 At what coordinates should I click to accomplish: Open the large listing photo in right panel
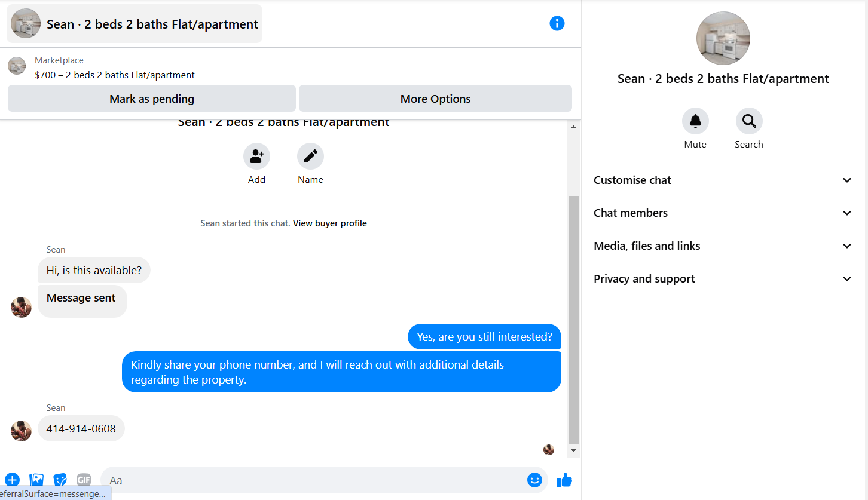(x=723, y=38)
